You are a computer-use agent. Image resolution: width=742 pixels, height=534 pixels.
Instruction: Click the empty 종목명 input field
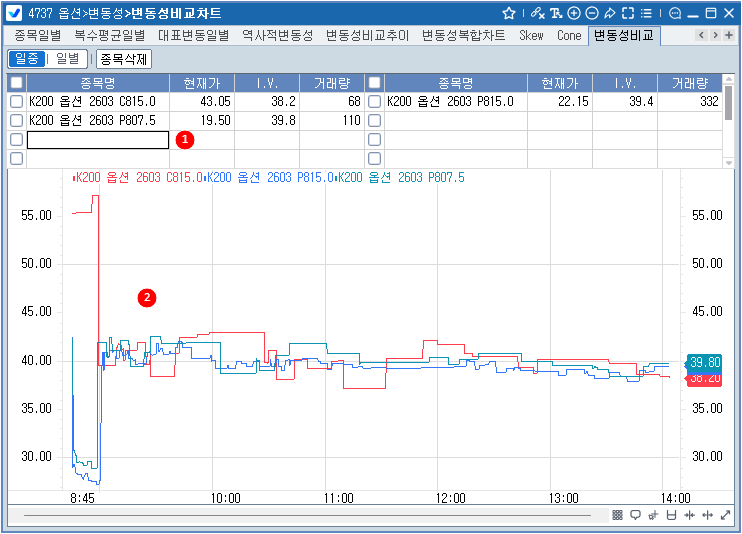tap(98, 140)
